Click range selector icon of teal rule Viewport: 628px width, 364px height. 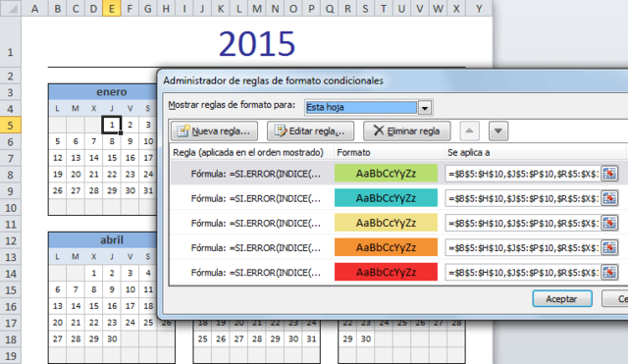[x=609, y=198]
